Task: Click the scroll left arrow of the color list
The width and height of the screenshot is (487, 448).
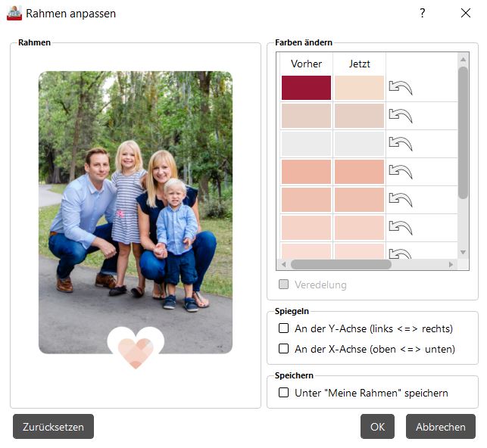Action: click(283, 264)
